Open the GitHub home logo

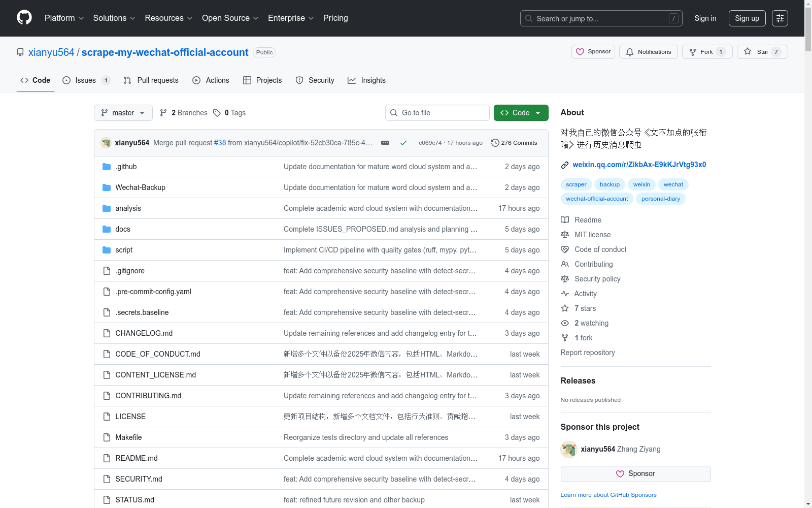click(24, 18)
